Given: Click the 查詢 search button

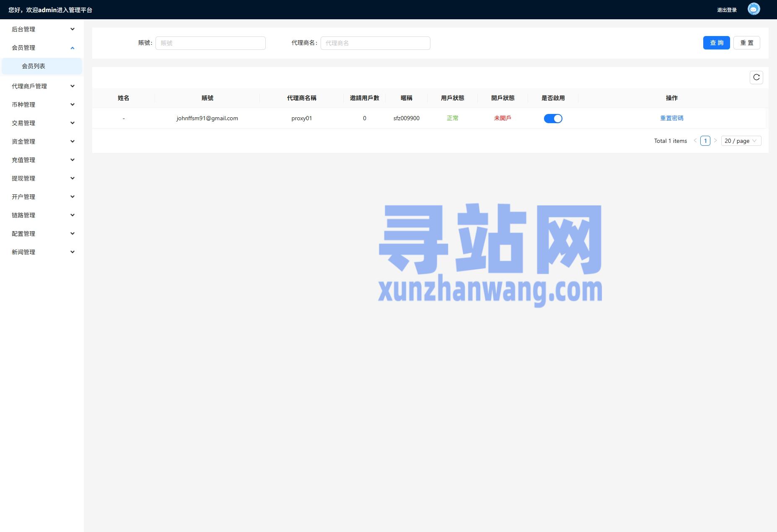Looking at the screenshot, I should 716,43.
